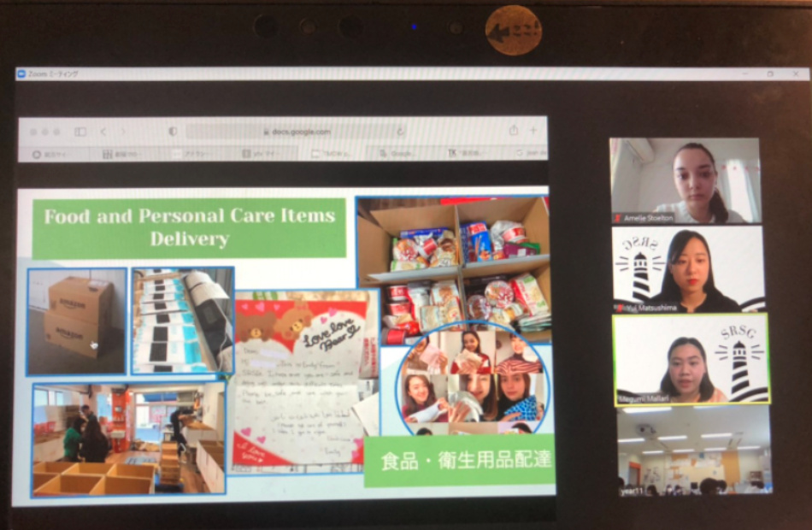812x530 pixels.
Task: Click the Safari sidebar toggle icon
Action: pos(80,132)
